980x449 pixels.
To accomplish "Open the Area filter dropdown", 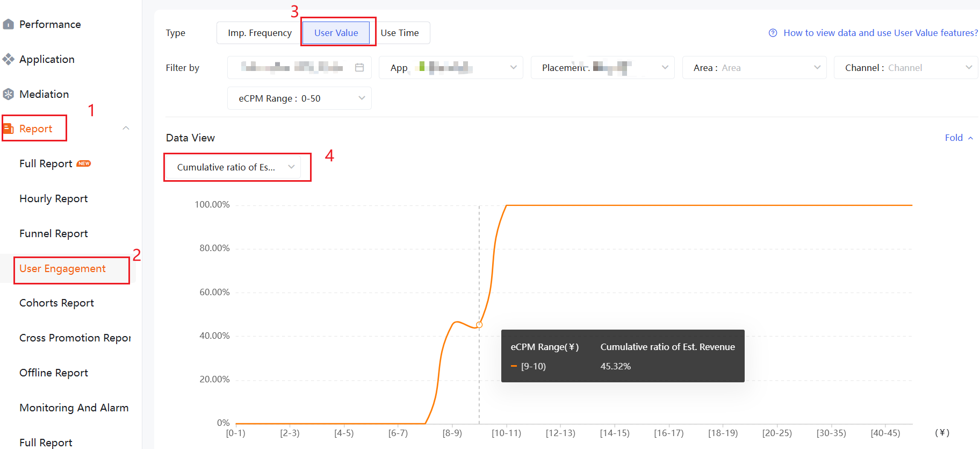I will point(754,68).
